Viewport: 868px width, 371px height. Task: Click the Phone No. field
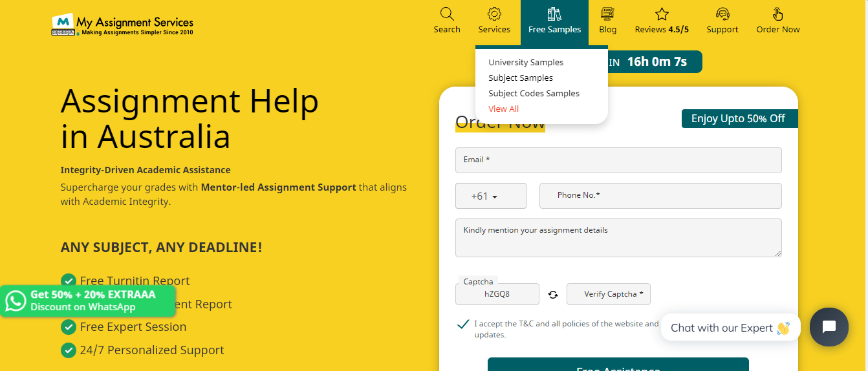pyautogui.click(x=660, y=196)
